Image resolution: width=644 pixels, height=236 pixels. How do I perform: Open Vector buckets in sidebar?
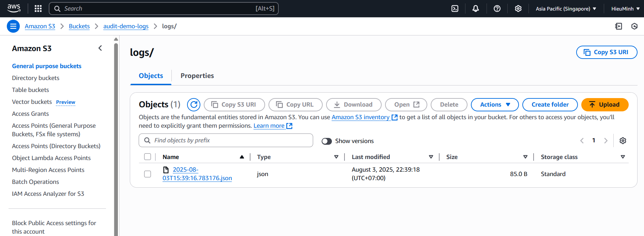pyautogui.click(x=32, y=102)
